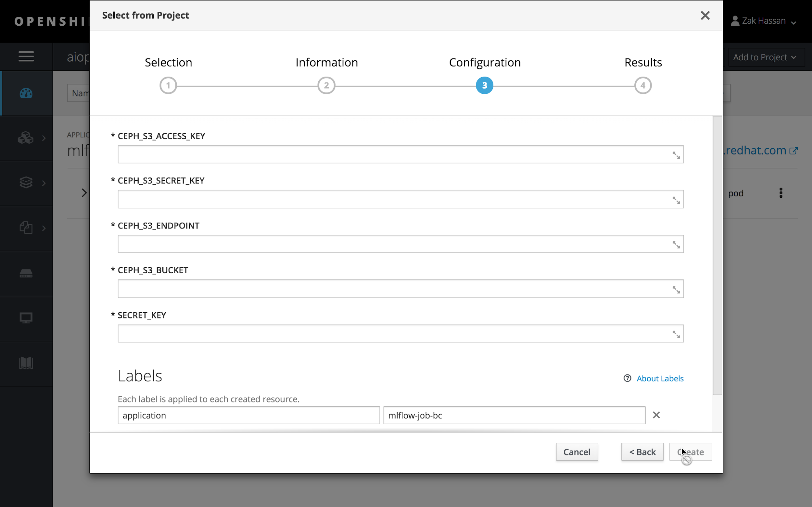The image size is (812, 507).
Task: Open the Builds layers sidebar icon
Action: [26, 183]
